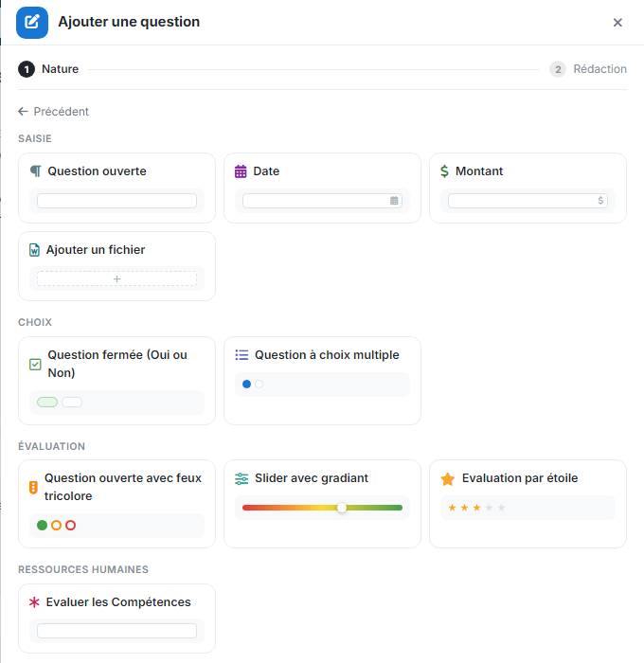This screenshot has width=644, height=663.
Task: Click the RESSOURCES HUMAINES section heading
Action: (x=83, y=569)
